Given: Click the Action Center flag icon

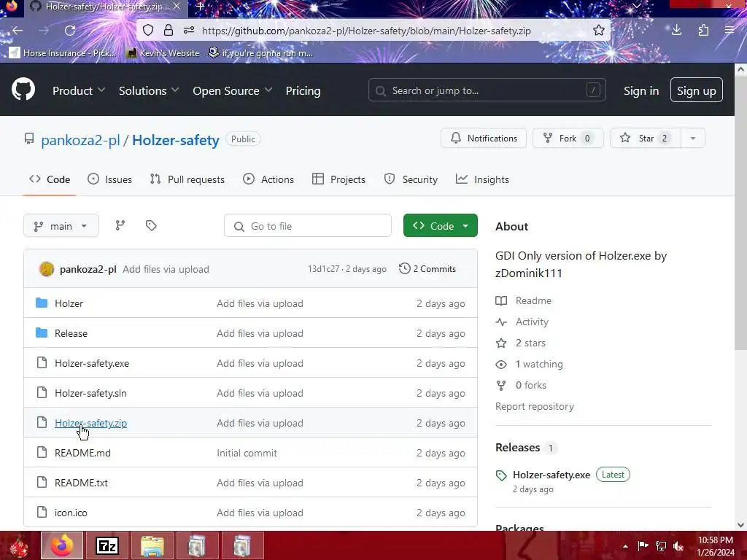Looking at the screenshot, I should [643, 546].
